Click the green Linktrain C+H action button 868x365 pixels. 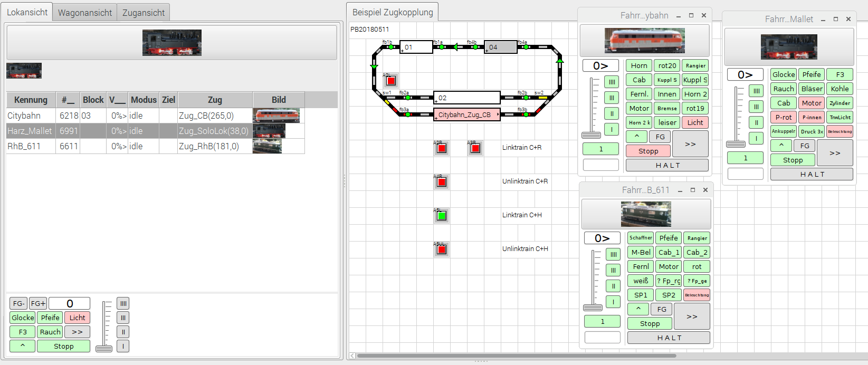pos(442,216)
